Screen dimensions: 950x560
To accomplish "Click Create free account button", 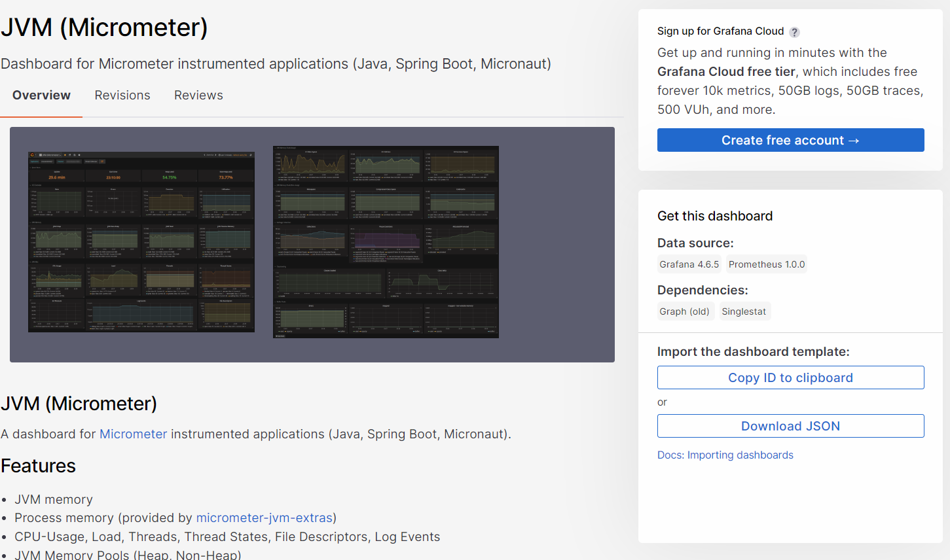I will click(790, 140).
